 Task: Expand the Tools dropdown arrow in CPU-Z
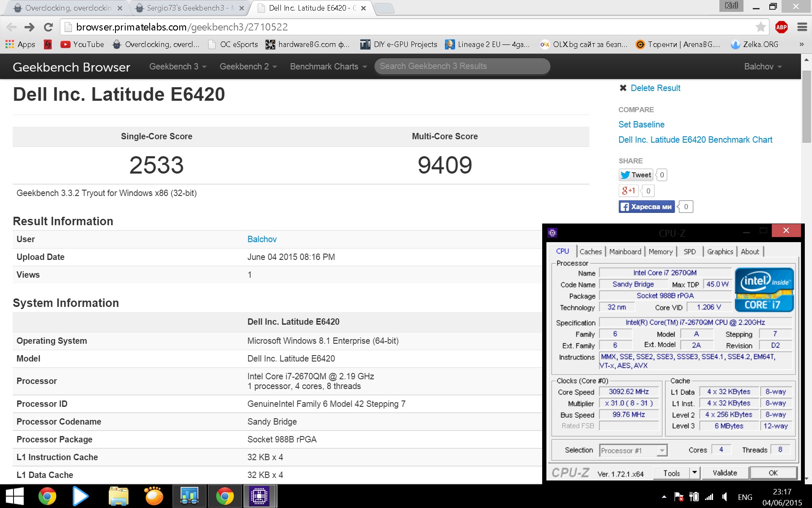(x=694, y=473)
